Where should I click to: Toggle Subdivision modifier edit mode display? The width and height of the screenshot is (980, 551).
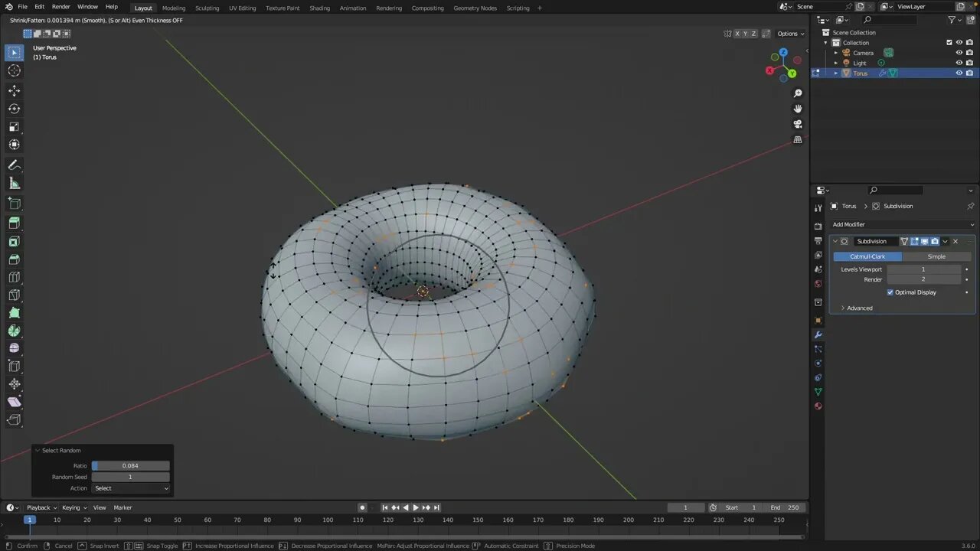click(x=914, y=241)
